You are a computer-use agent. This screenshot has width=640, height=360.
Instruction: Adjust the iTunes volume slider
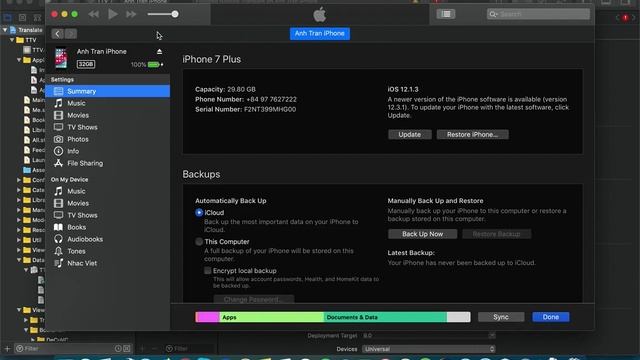[163, 14]
